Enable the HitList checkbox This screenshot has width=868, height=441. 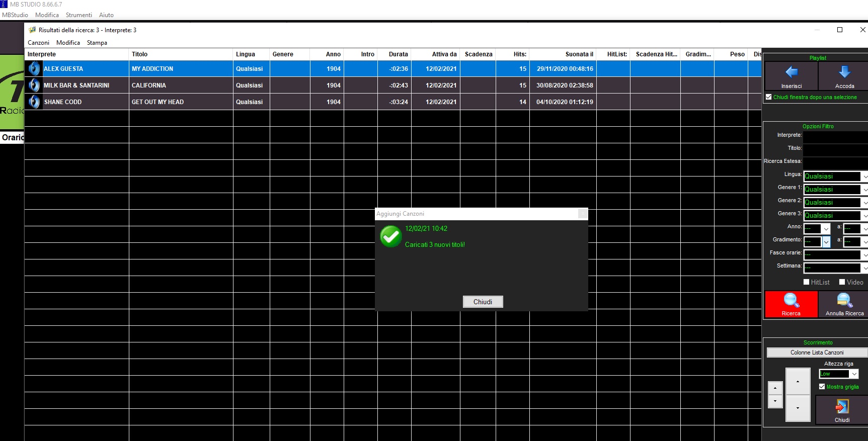tap(807, 282)
